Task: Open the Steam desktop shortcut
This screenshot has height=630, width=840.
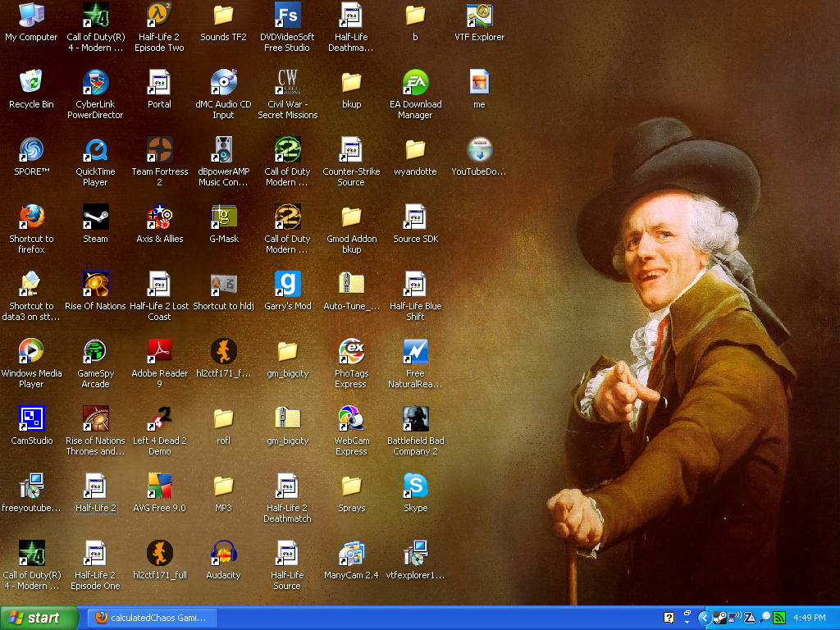Action: tap(95, 217)
